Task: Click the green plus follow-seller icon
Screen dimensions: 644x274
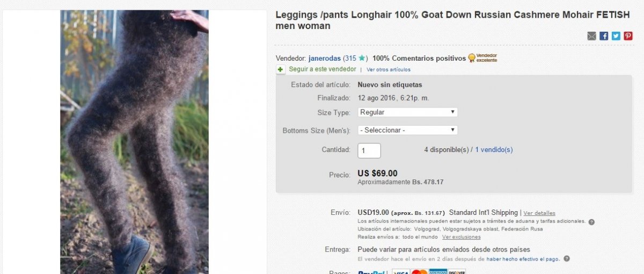Action: (x=281, y=69)
